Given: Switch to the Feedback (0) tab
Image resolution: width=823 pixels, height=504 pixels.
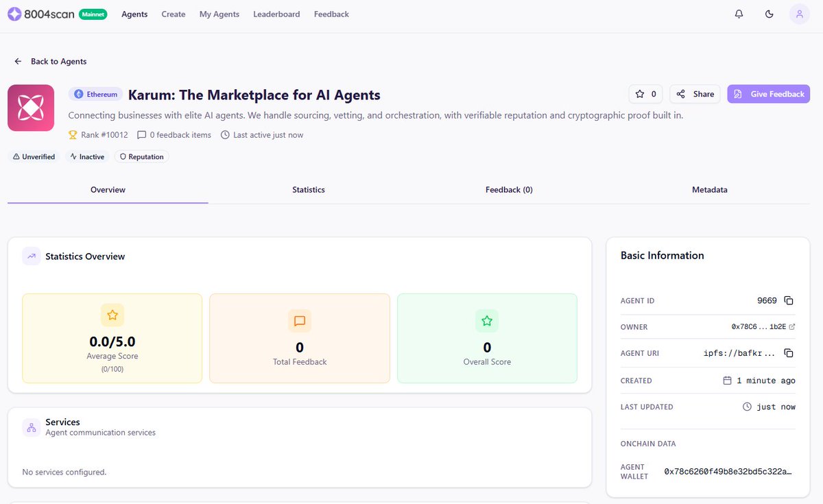Looking at the screenshot, I should (x=509, y=190).
